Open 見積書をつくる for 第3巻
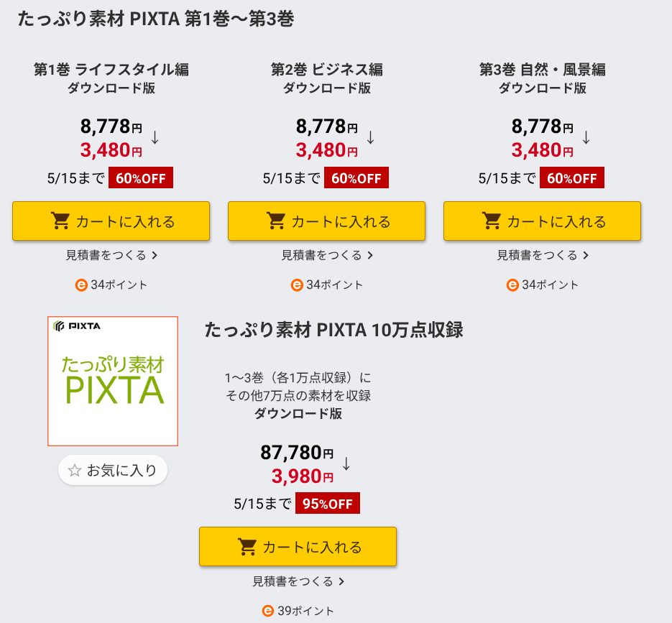This screenshot has height=623, width=672. 543,255
